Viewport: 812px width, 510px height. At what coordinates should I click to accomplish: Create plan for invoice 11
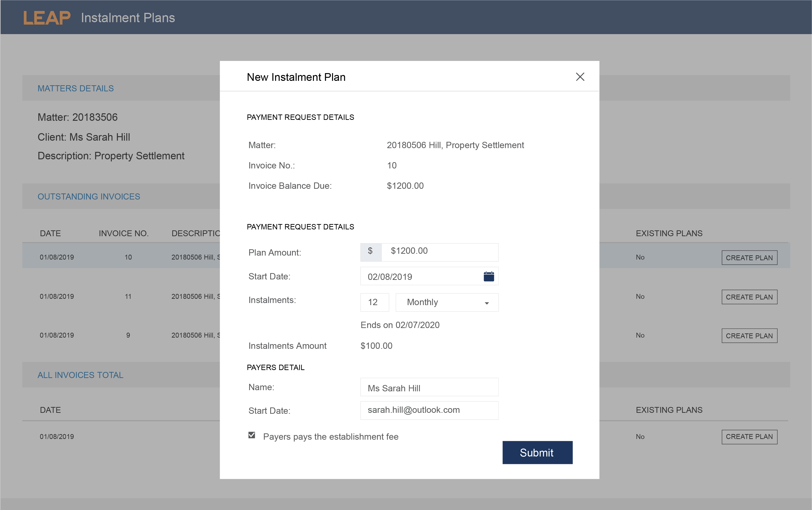(749, 297)
